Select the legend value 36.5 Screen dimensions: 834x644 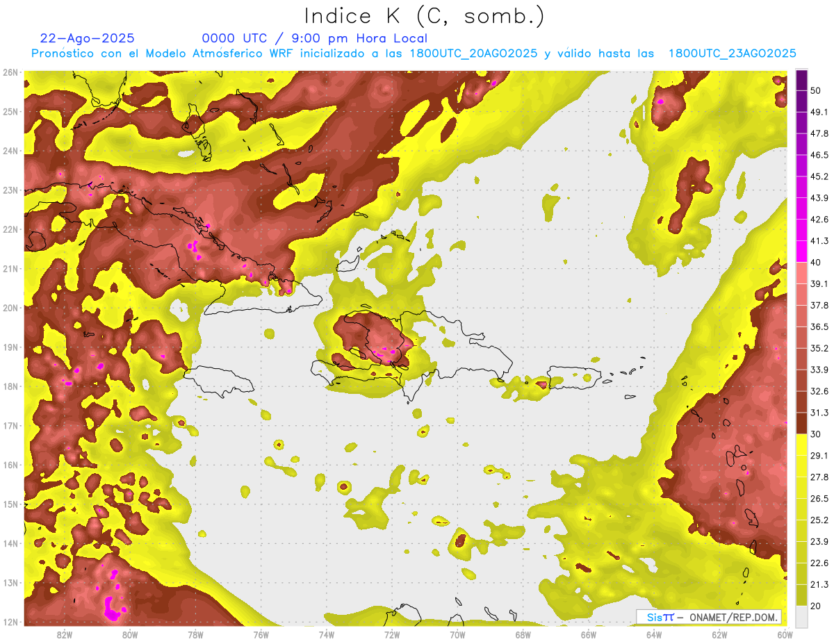[x=819, y=327]
